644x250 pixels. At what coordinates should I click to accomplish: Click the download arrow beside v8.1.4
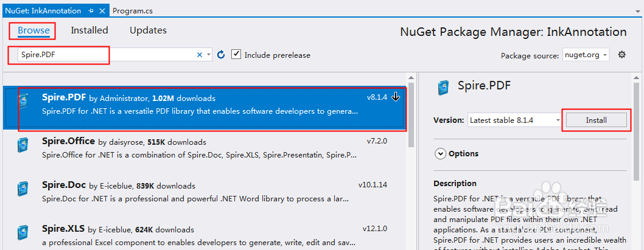click(x=396, y=97)
